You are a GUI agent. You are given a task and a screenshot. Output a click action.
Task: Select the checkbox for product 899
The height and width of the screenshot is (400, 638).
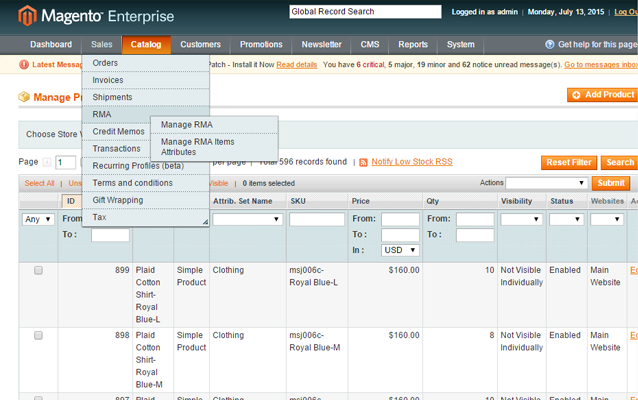tap(38, 271)
